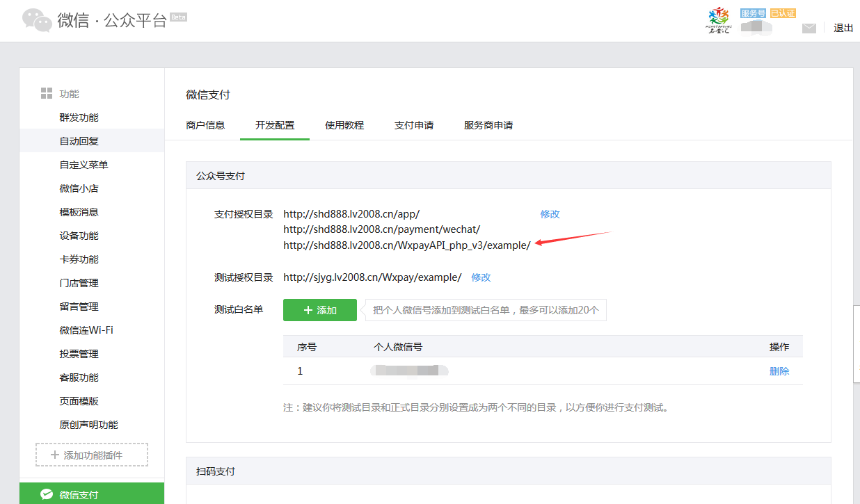Click the 添加 hint tooltip text
Screen dimensions: 860x504
coord(486,310)
